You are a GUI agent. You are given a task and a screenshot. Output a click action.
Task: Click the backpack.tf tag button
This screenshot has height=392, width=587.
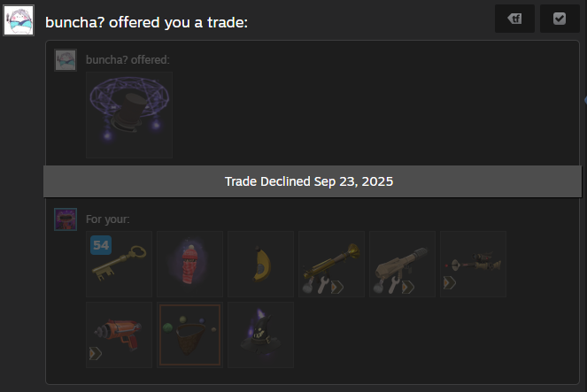(514, 19)
